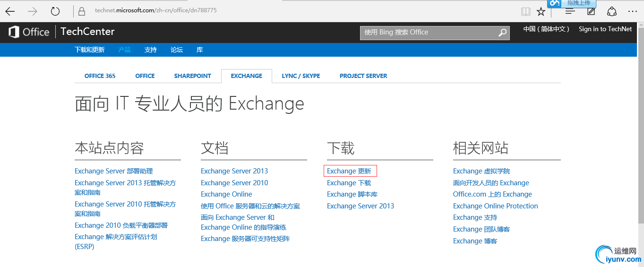Click the Exchange 下载 link
The width and height of the screenshot is (644, 267).
point(349,183)
